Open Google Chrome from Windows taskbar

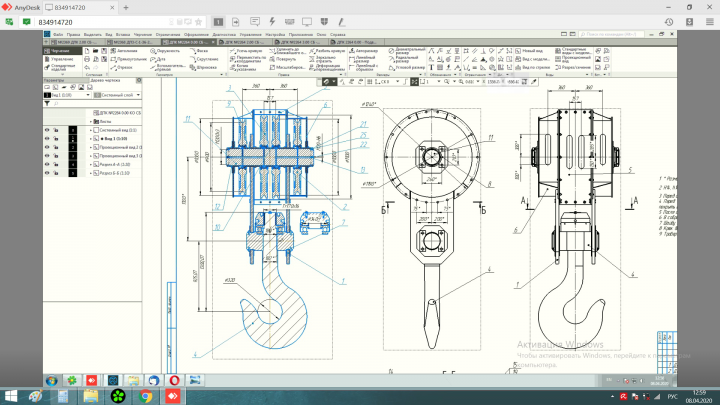coord(145,396)
